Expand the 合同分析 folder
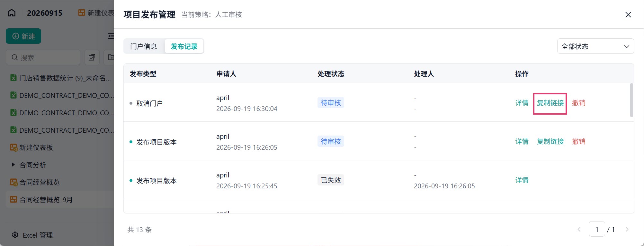 (13, 165)
